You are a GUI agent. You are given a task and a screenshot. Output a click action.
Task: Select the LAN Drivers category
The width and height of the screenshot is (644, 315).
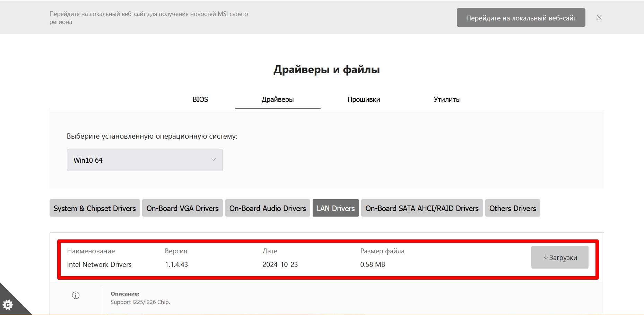[336, 208]
